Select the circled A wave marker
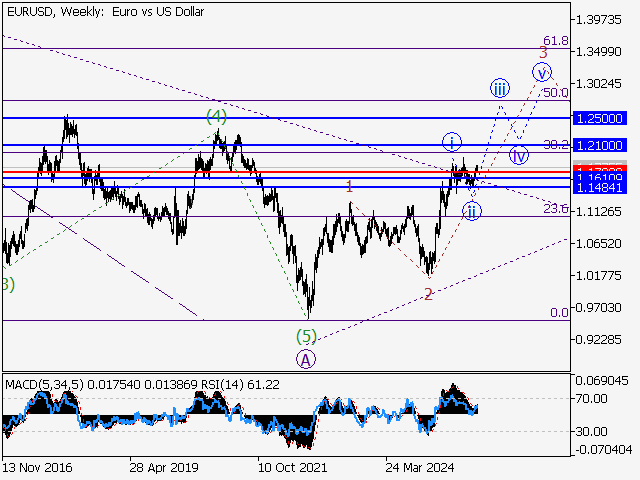The image size is (640, 480). click(x=306, y=358)
